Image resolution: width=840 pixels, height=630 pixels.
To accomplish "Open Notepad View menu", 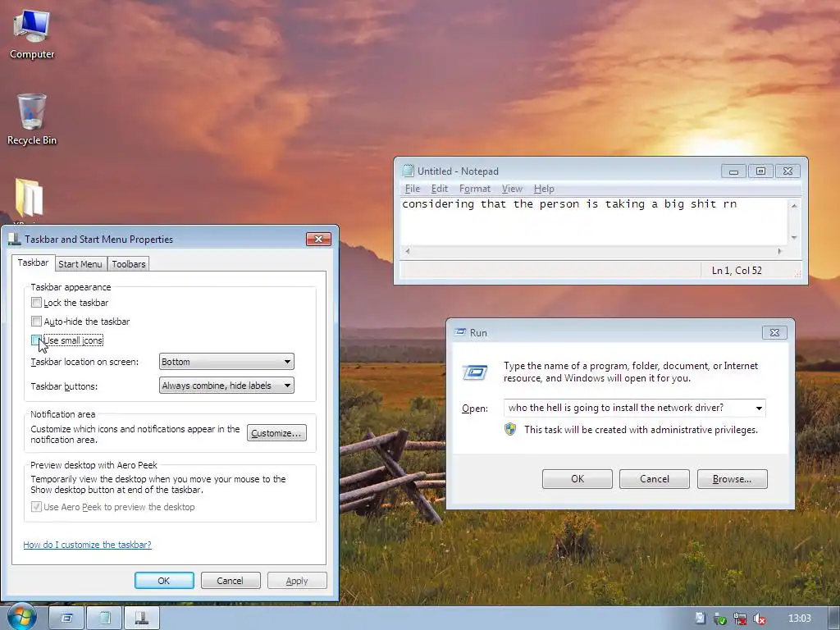I will (x=512, y=189).
